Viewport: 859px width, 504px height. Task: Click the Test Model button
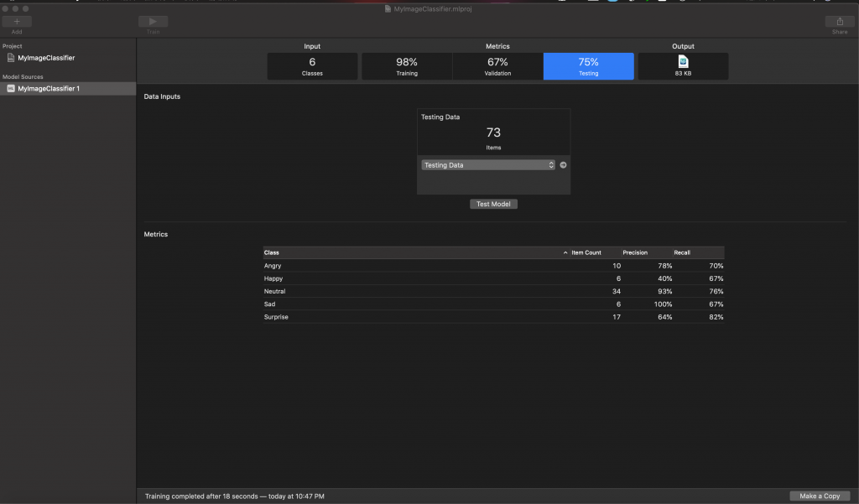[493, 204]
